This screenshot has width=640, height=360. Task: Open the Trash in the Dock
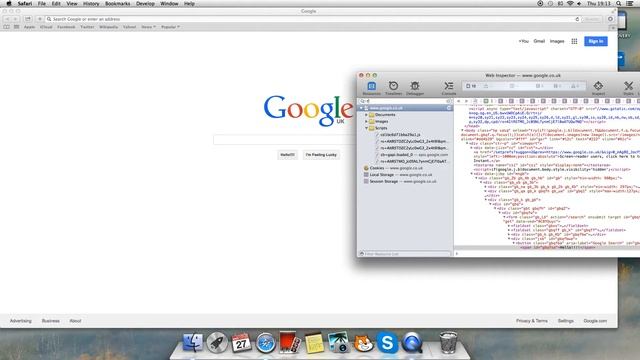[x=448, y=342]
